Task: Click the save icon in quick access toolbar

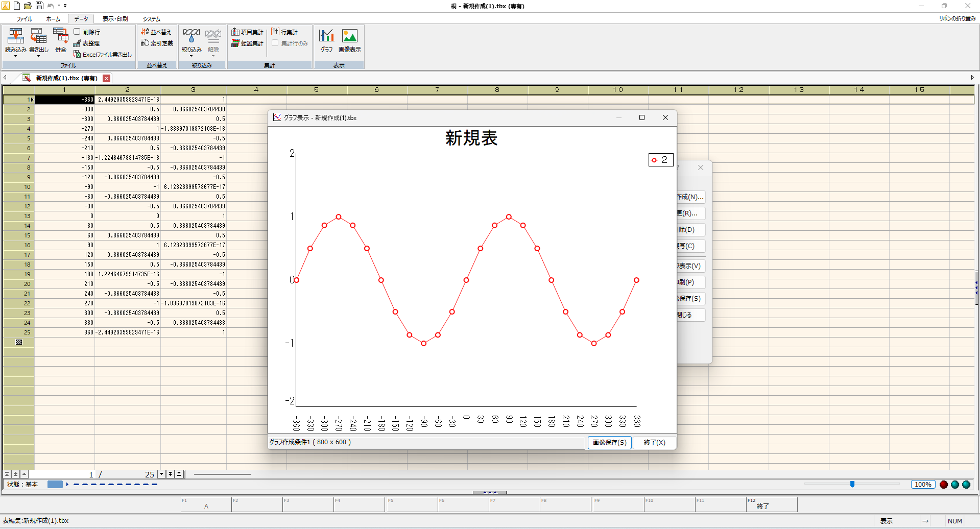Action: [39, 6]
